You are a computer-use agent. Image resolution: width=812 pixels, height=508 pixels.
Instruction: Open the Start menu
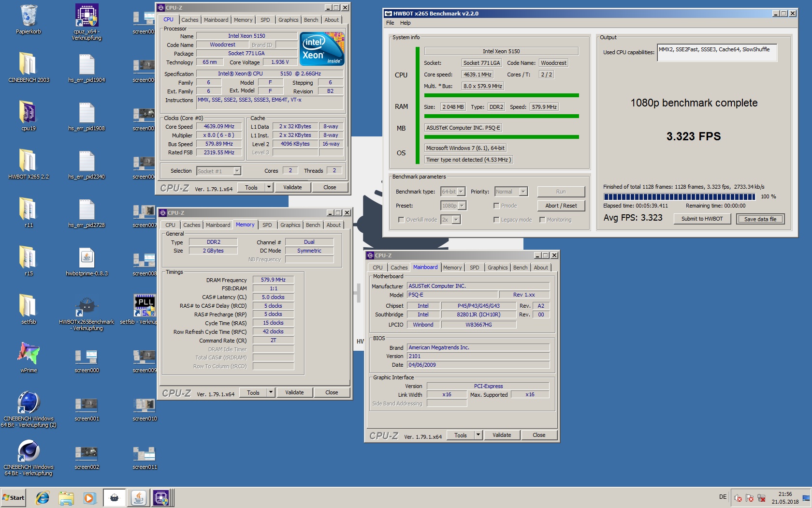pyautogui.click(x=14, y=498)
